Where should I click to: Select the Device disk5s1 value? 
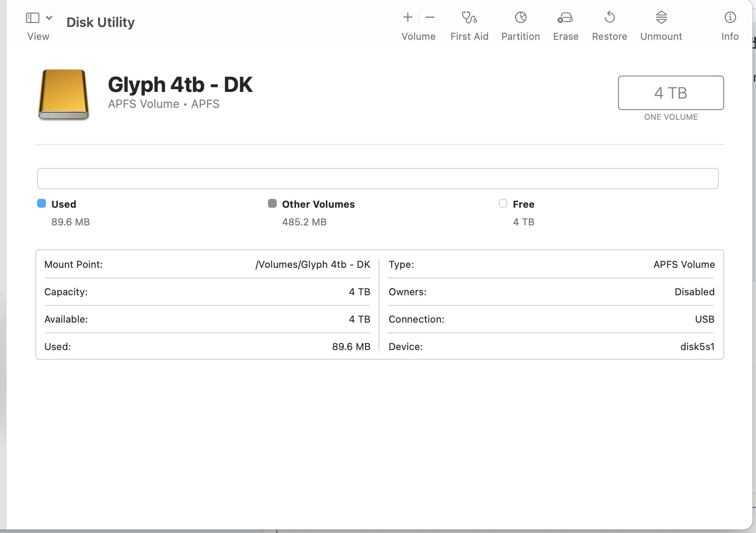(697, 346)
